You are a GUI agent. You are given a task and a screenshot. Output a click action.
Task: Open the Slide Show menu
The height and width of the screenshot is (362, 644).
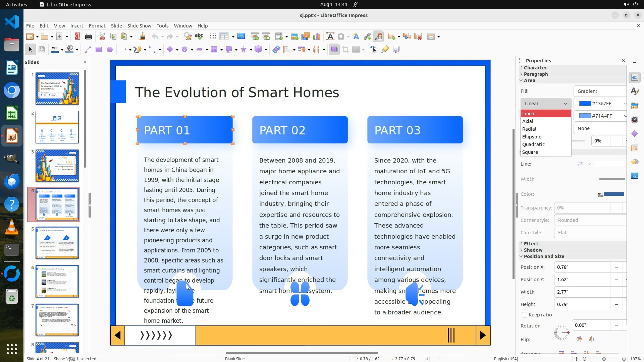[139, 26]
